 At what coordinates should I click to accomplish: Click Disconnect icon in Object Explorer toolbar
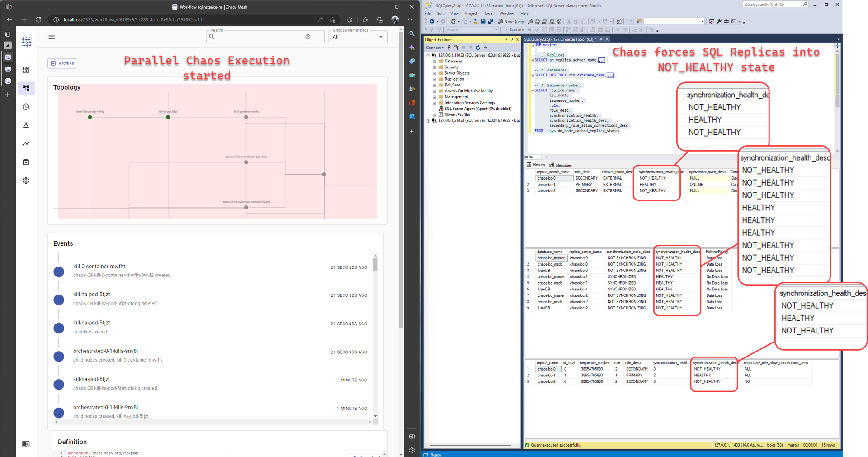click(x=456, y=48)
